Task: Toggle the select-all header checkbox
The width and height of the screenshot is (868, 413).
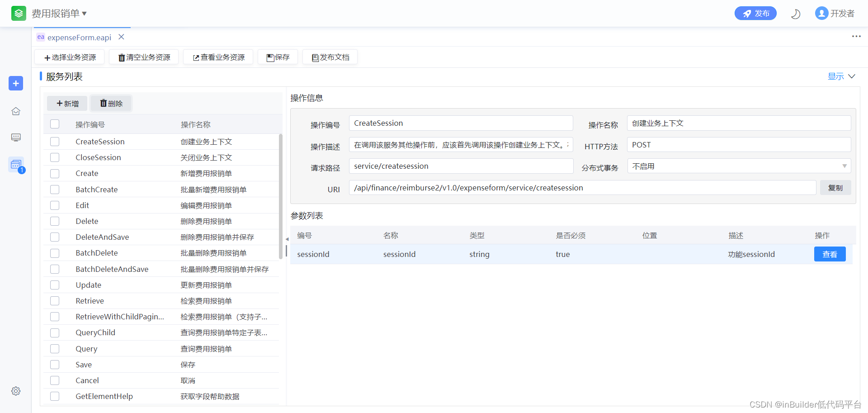Action: (55, 124)
